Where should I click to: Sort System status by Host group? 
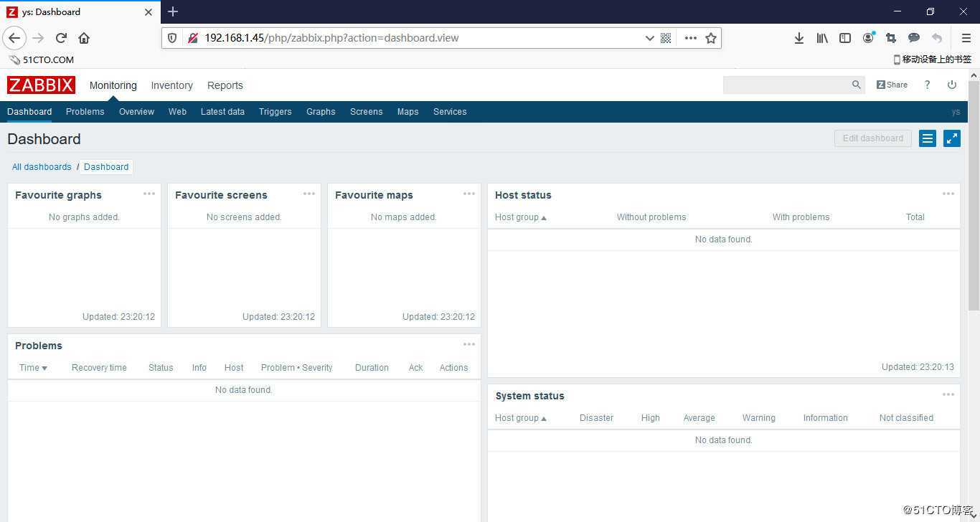click(520, 418)
